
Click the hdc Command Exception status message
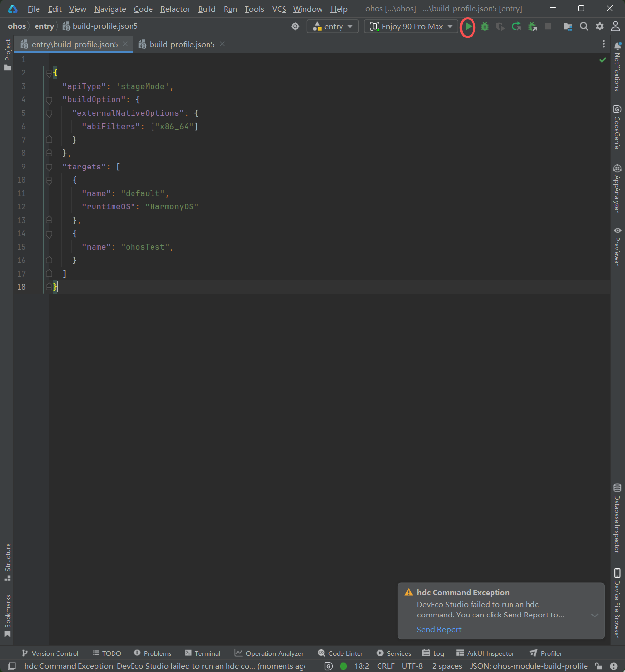(x=165, y=666)
